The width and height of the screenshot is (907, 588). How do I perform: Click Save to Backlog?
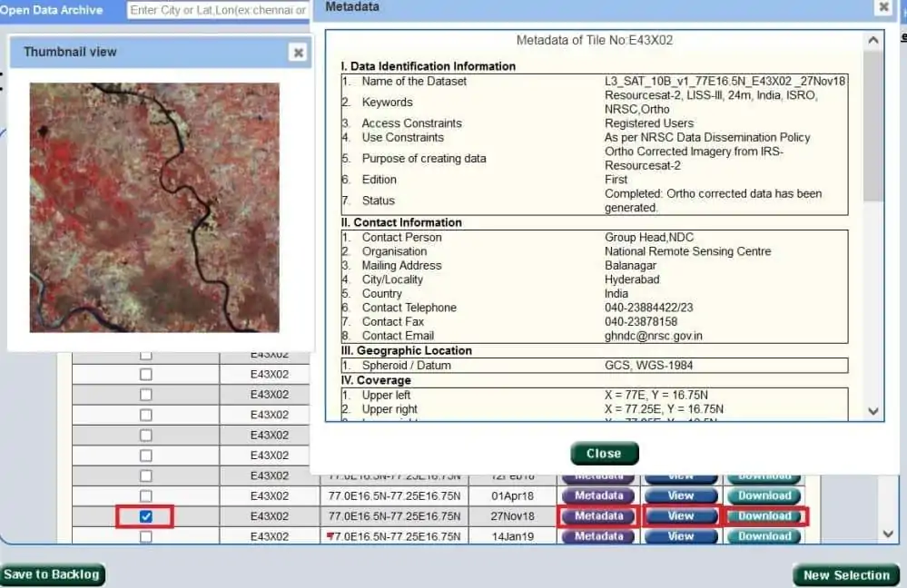54,574
